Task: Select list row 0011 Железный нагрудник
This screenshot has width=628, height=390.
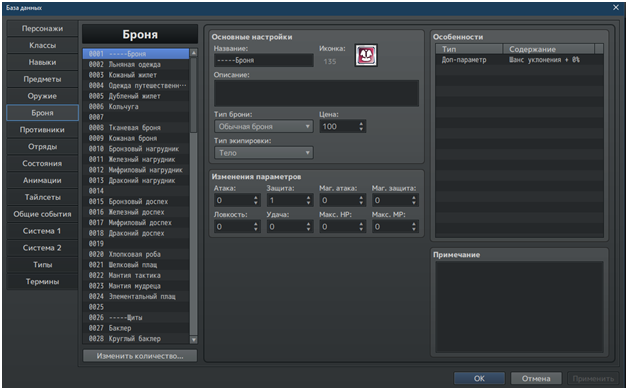Action: pyautogui.click(x=136, y=159)
